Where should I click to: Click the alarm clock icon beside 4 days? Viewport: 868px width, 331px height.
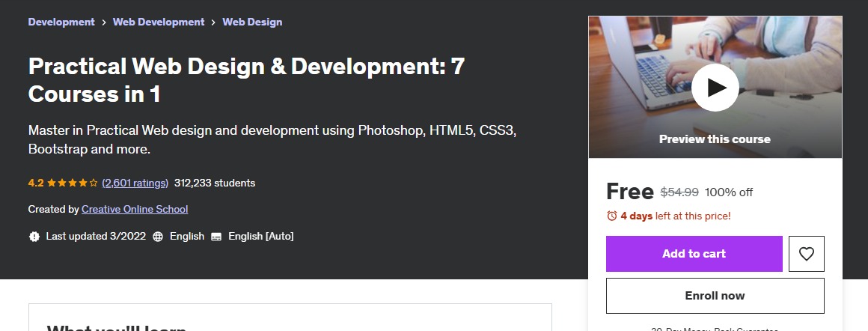[612, 216]
